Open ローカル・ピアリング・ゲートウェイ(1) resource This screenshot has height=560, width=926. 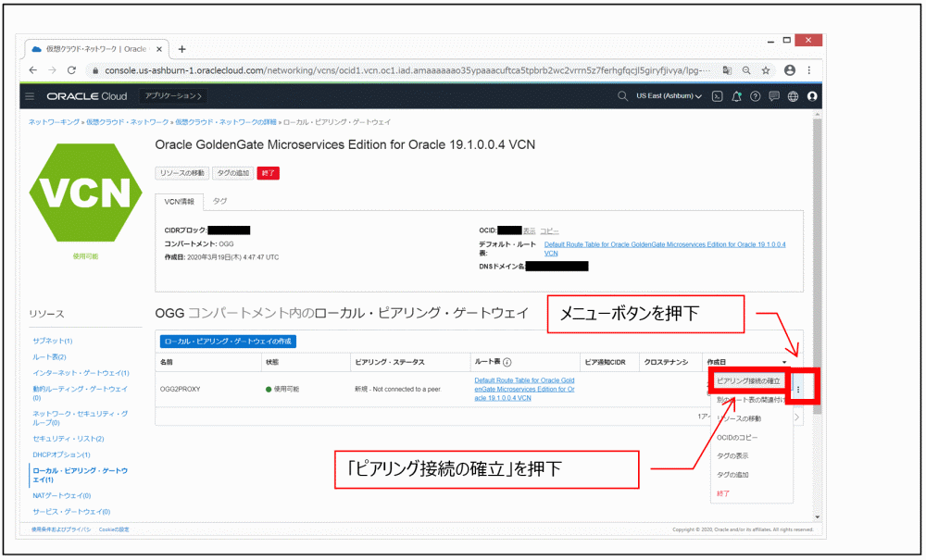pos(80,475)
